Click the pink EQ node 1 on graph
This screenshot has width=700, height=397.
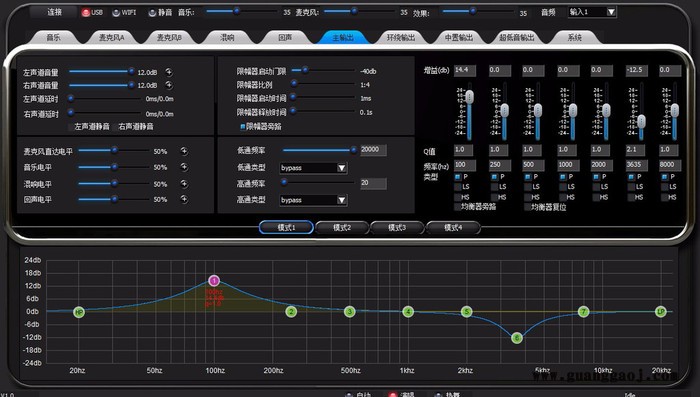[x=214, y=280]
